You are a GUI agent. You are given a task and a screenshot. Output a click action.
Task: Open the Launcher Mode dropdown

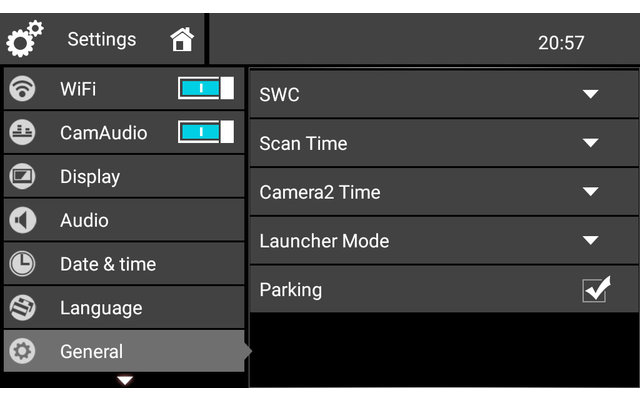click(590, 241)
